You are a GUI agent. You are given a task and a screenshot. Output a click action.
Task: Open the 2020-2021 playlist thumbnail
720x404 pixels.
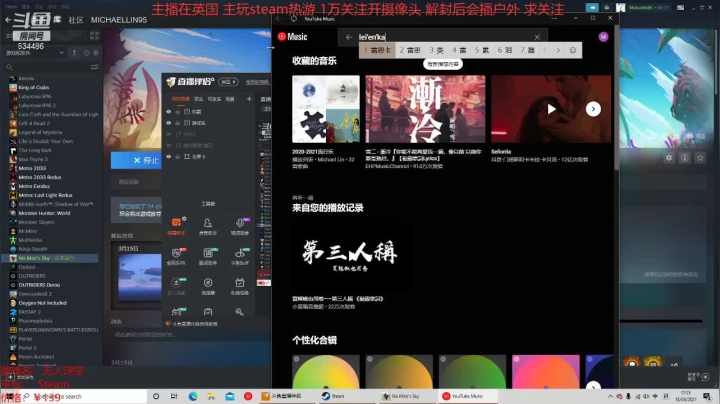326,109
